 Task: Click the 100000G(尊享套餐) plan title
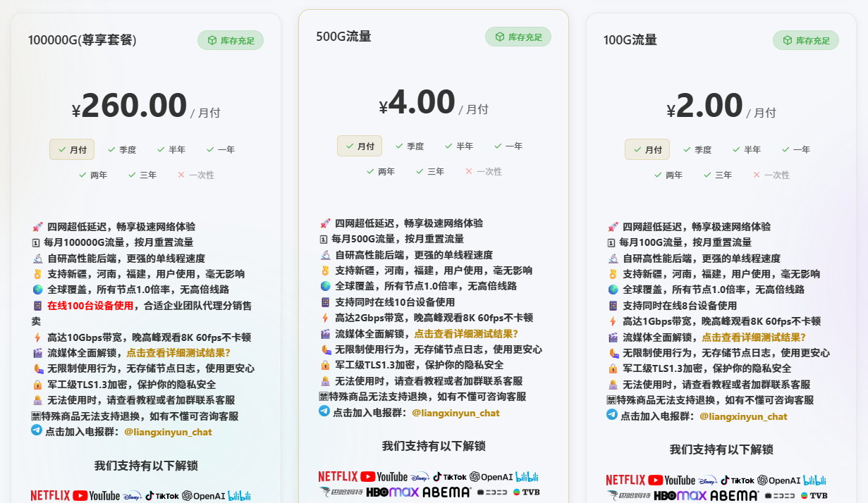coord(82,40)
